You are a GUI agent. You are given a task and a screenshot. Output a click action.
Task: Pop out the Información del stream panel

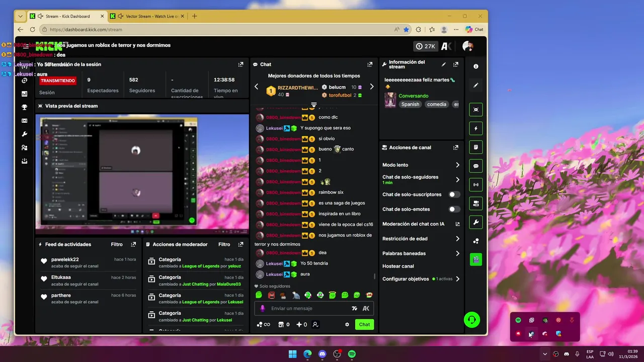click(x=456, y=64)
